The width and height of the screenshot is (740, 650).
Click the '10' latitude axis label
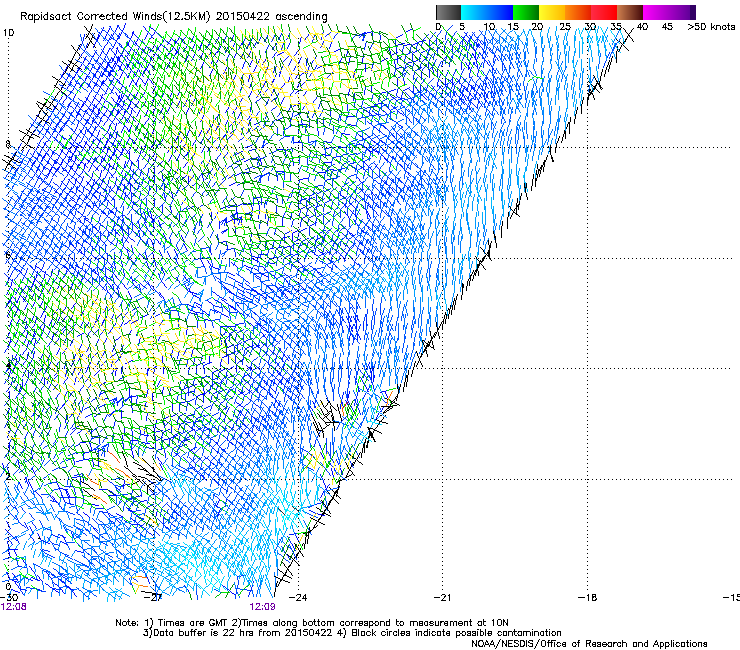(x=8, y=33)
